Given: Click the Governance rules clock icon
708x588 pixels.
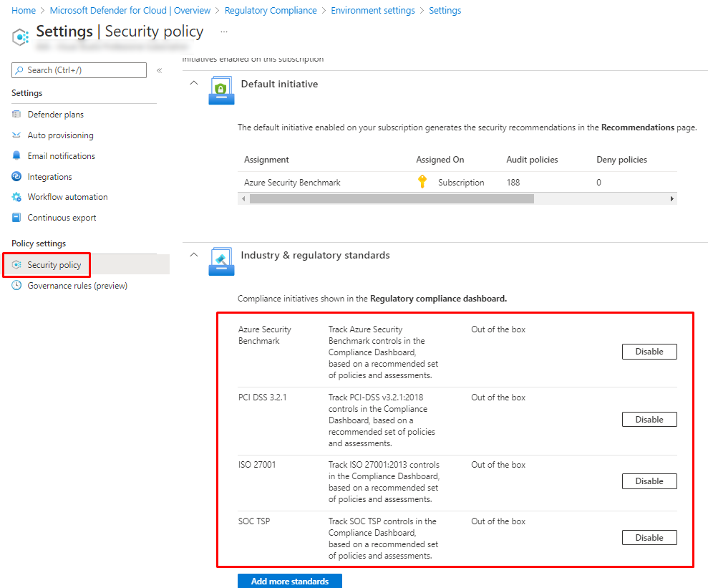Looking at the screenshot, I should 17,286.
